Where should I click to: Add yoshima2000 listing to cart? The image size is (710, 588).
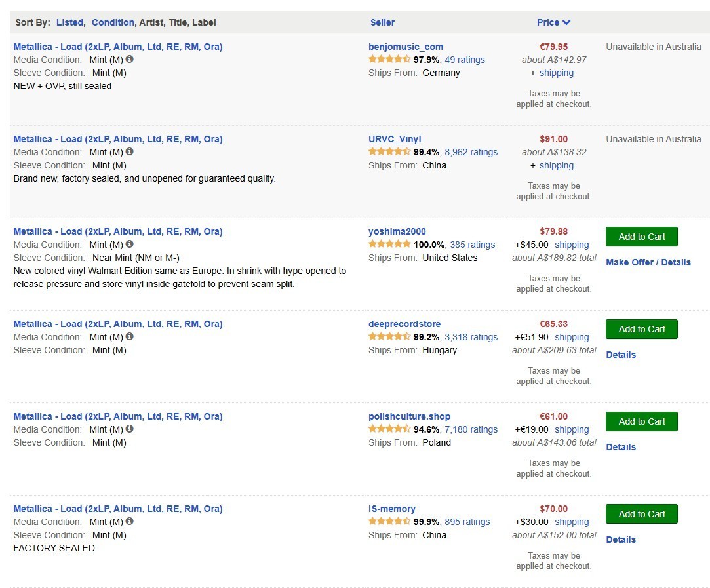pyautogui.click(x=641, y=237)
